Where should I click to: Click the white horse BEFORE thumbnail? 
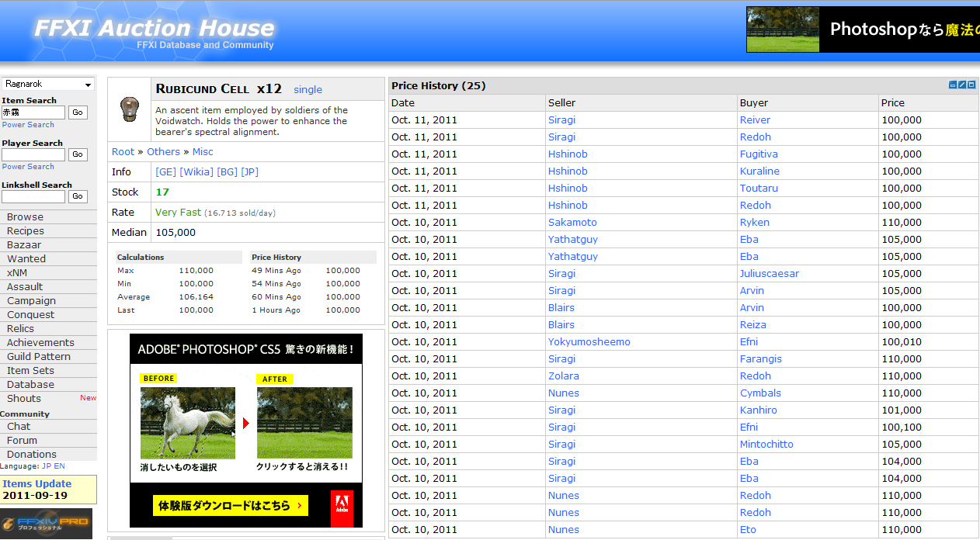click(187, 423)
